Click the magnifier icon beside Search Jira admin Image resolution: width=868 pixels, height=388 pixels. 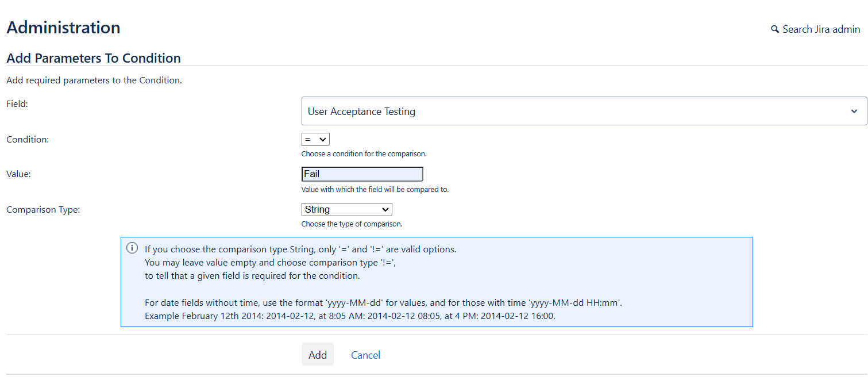775,29
